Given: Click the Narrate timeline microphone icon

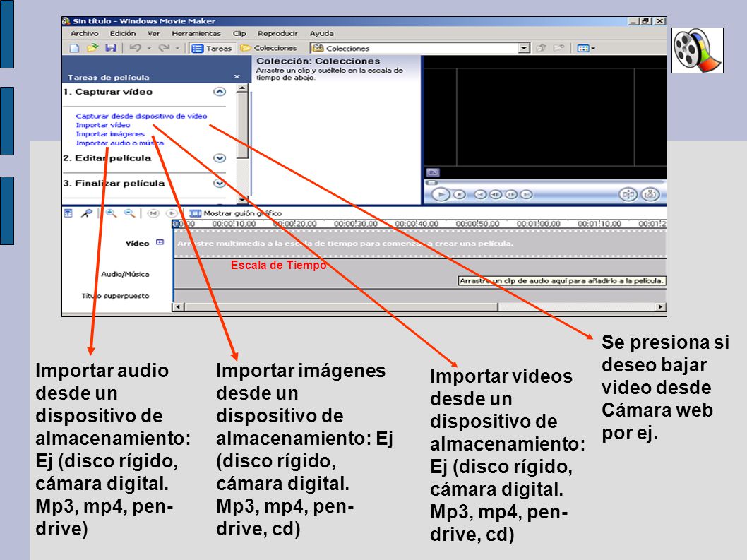Looking at the screenshot, I should pyautogui.click(x=86, y=213).
